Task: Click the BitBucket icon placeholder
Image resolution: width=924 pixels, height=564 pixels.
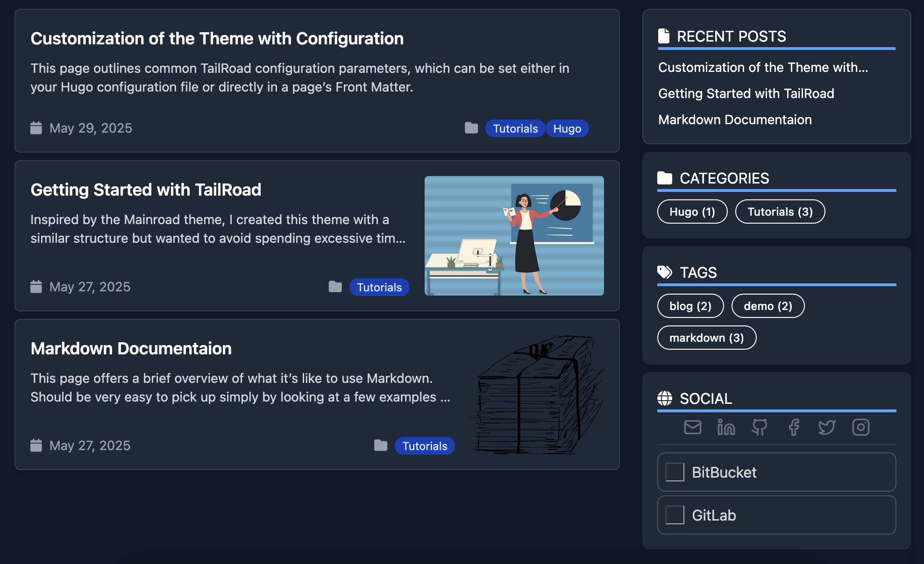Action: pos(675,472)
